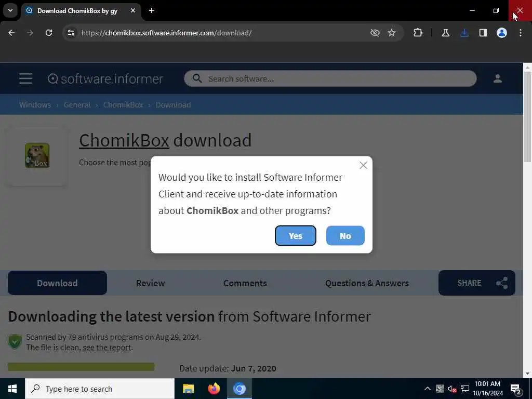This screenshot has height=399, width=532.
Task: Close the Download ChomikBox tab
Action: (x=133, y=10)
